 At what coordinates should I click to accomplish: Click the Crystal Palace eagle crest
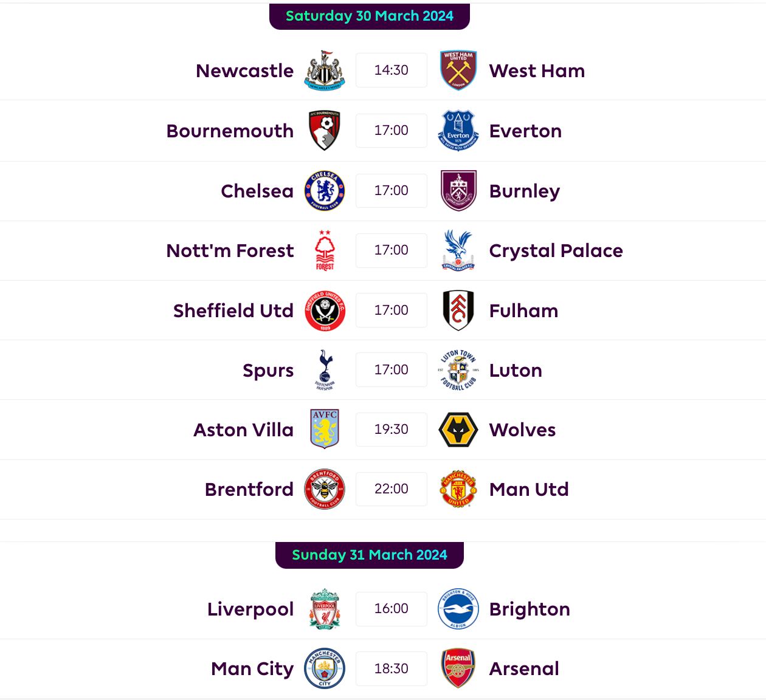pyautogui.click(x=458, y=250)
